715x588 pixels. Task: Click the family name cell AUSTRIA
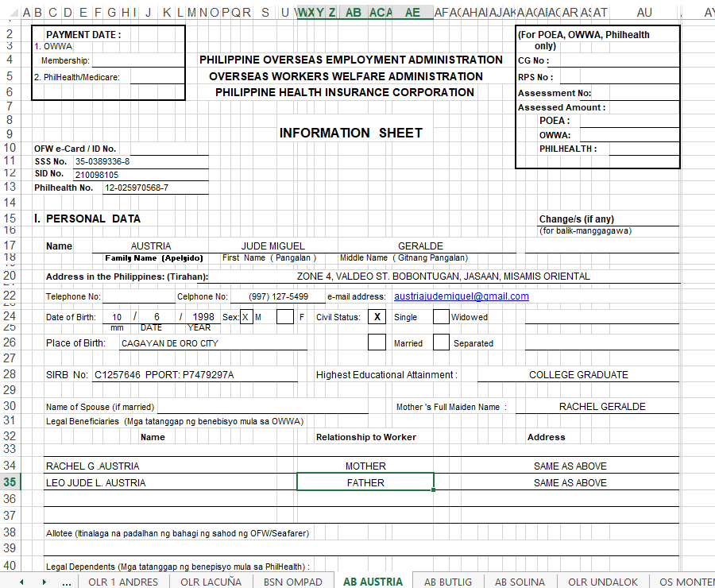point(150,246)
